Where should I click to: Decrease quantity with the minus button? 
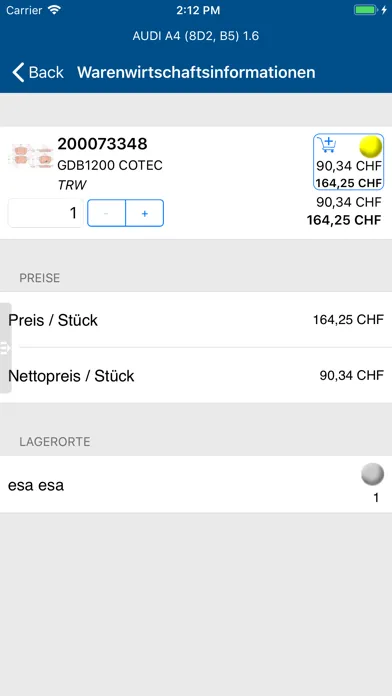107,214
